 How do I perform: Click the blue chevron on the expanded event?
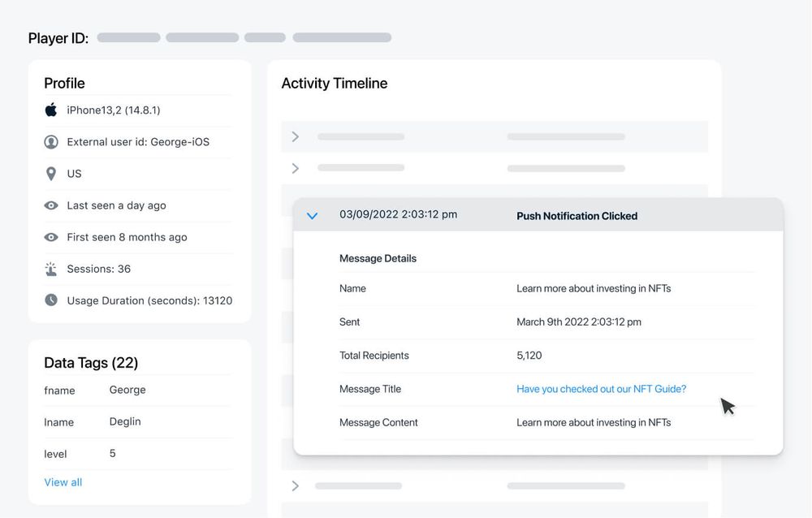click(313, 215)
